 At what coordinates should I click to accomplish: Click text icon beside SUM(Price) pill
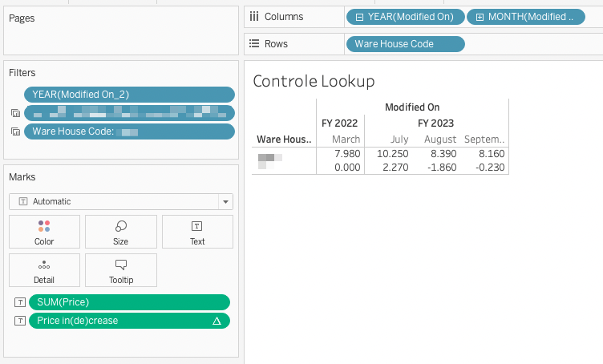[x=20, y=302]
